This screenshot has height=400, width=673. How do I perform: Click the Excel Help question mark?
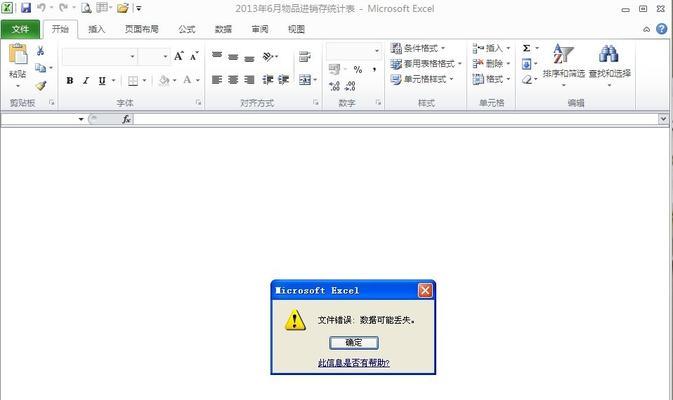661,29
